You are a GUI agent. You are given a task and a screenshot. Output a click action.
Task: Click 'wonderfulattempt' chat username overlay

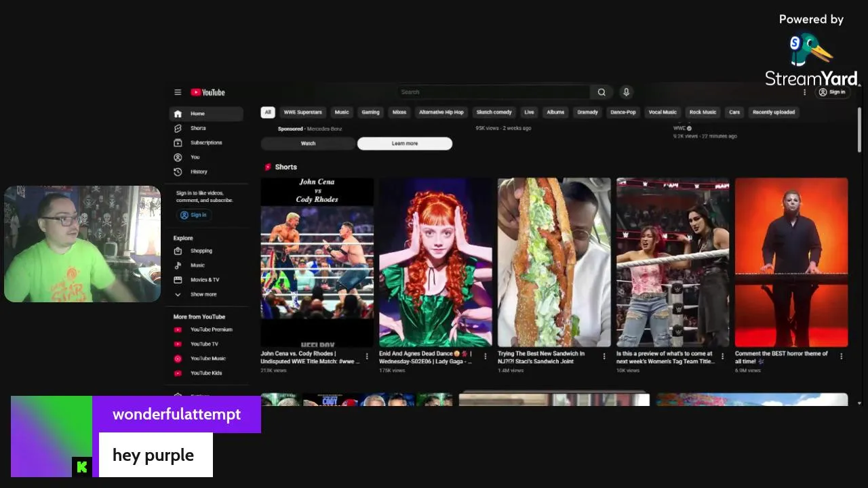point(176,414)
